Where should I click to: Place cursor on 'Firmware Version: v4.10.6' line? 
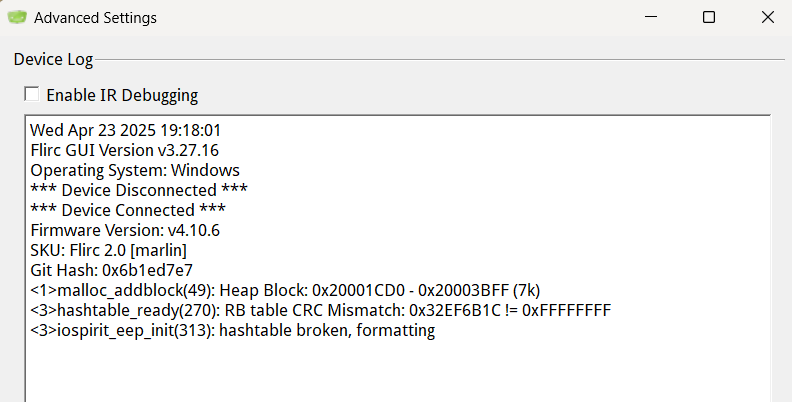coord(125,230)
